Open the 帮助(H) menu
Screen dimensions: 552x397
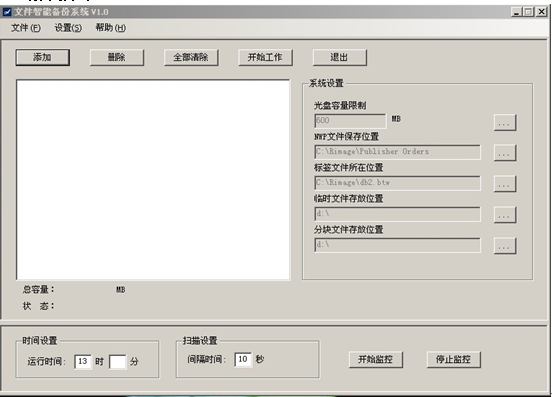(x=111, y=28)
